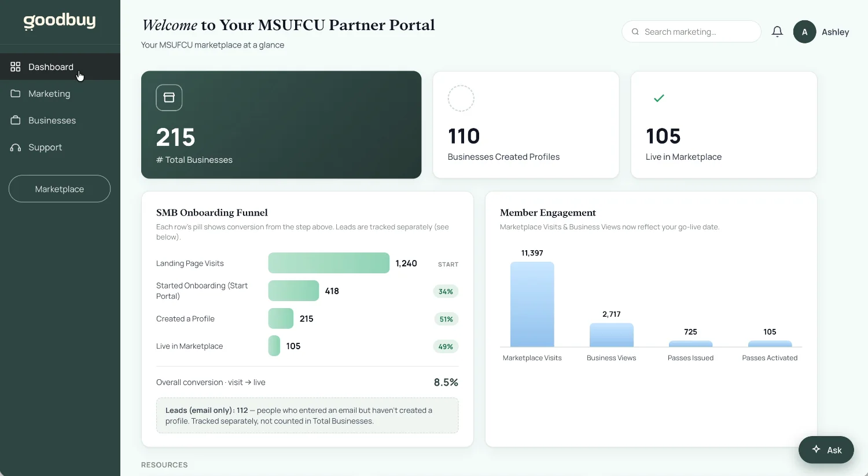Click the Support headset icon
The image size is (868, 476).
pyautogui.click(x=16, y=147)
